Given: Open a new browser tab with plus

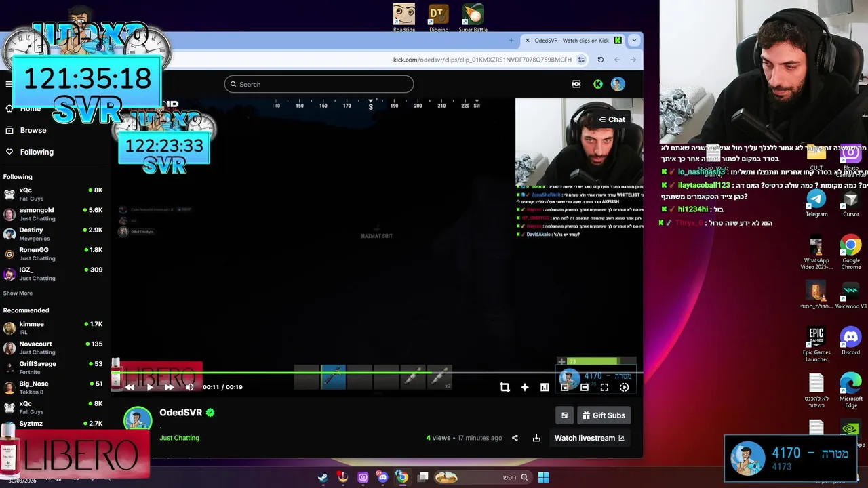Looking at the screenshot, I should [511, 40].
